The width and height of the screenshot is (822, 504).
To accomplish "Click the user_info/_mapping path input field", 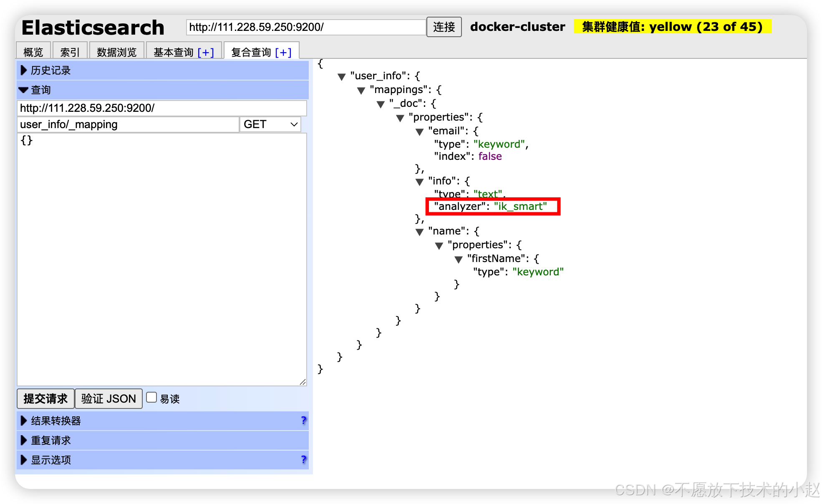I will pos(128,124).
